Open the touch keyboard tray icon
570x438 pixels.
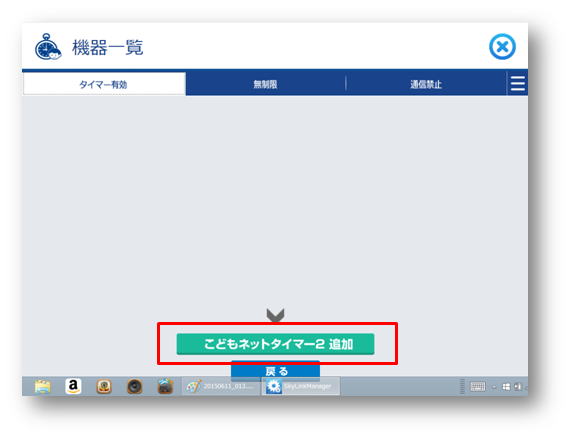point(477,387)
